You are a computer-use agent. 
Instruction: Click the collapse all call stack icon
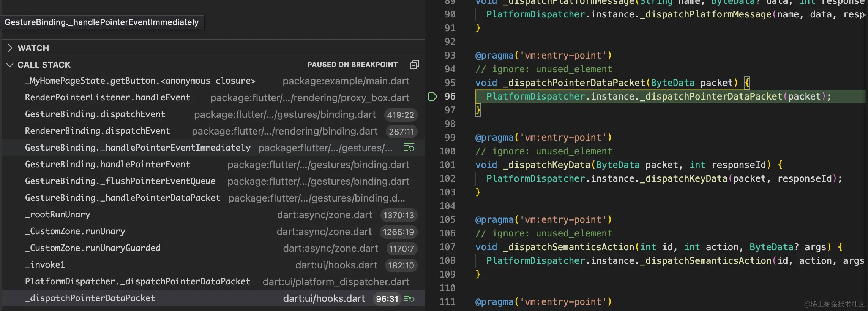point(414,65)
